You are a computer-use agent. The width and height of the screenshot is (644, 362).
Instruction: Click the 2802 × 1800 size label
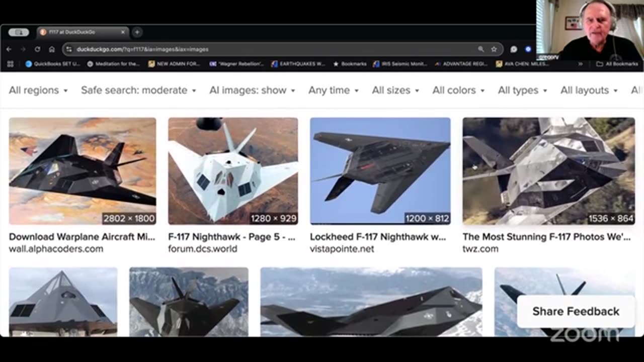click(129, 218)
